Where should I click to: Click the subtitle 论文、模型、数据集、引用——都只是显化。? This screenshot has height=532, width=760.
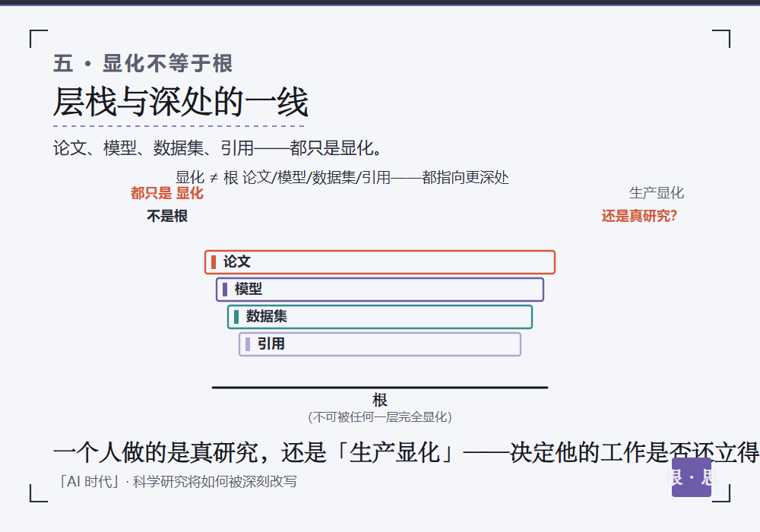[218, 147]
